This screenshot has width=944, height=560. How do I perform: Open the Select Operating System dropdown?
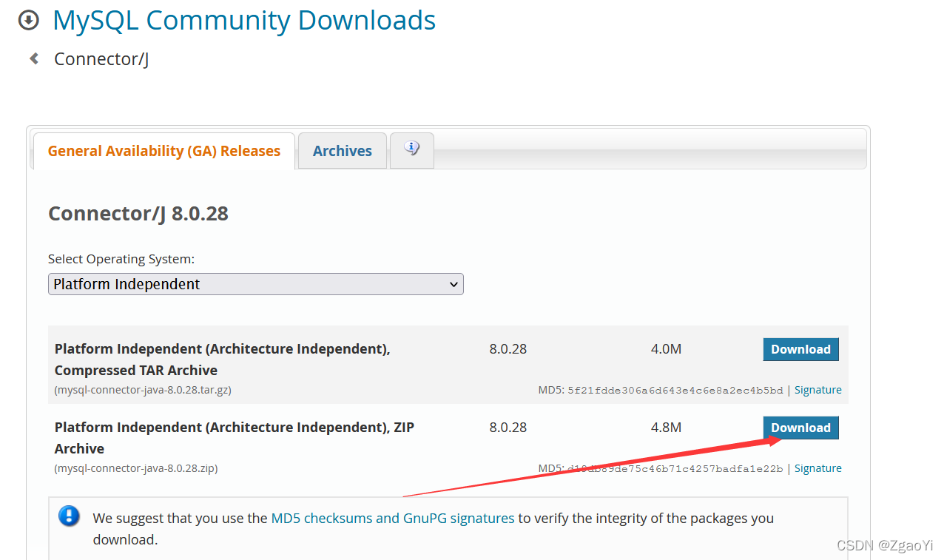[x=256, y=284]
